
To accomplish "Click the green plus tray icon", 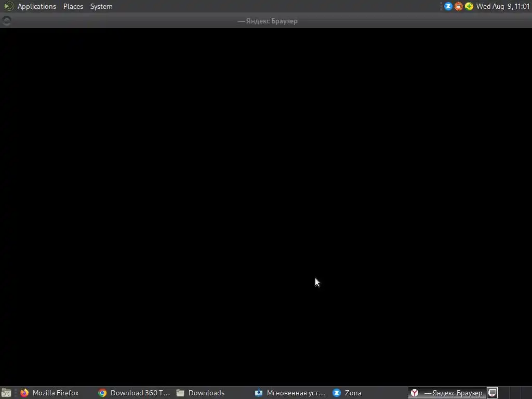I will click(x=469, y=6).
